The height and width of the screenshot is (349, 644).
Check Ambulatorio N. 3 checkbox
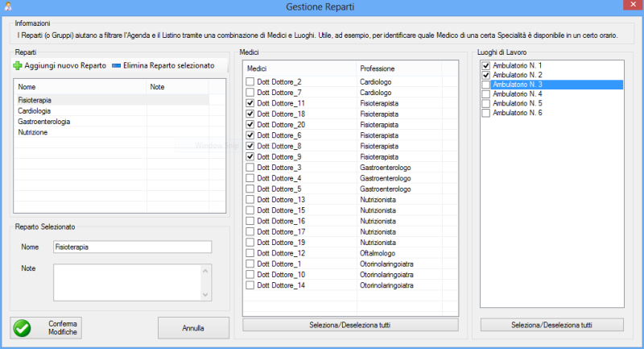point(486,85)
